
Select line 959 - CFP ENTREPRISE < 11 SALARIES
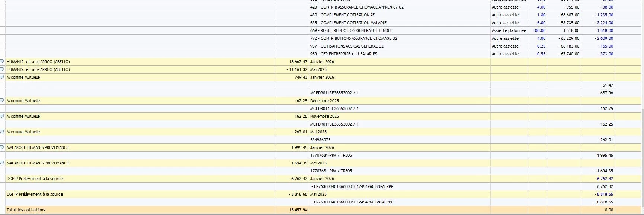click(343, 54)
